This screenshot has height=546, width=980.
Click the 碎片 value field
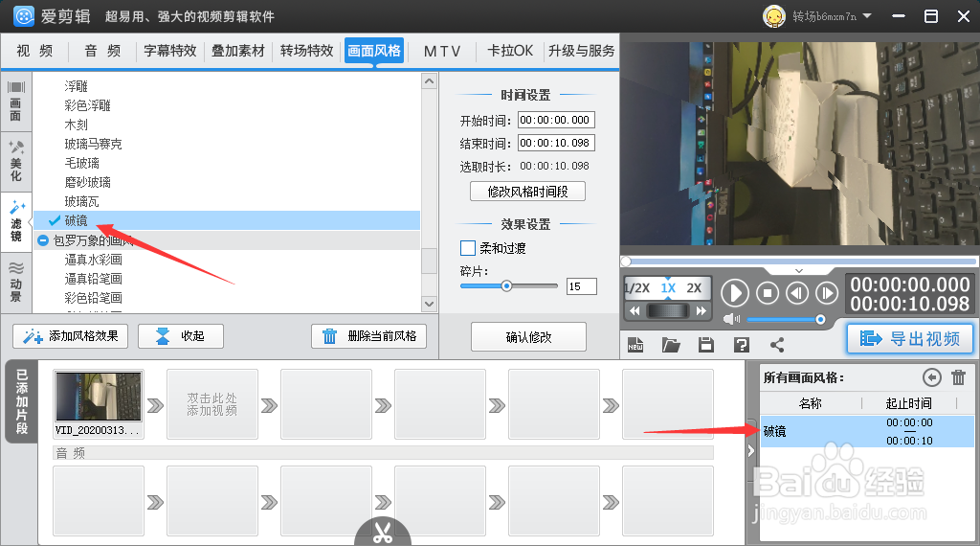coord(581,286)
